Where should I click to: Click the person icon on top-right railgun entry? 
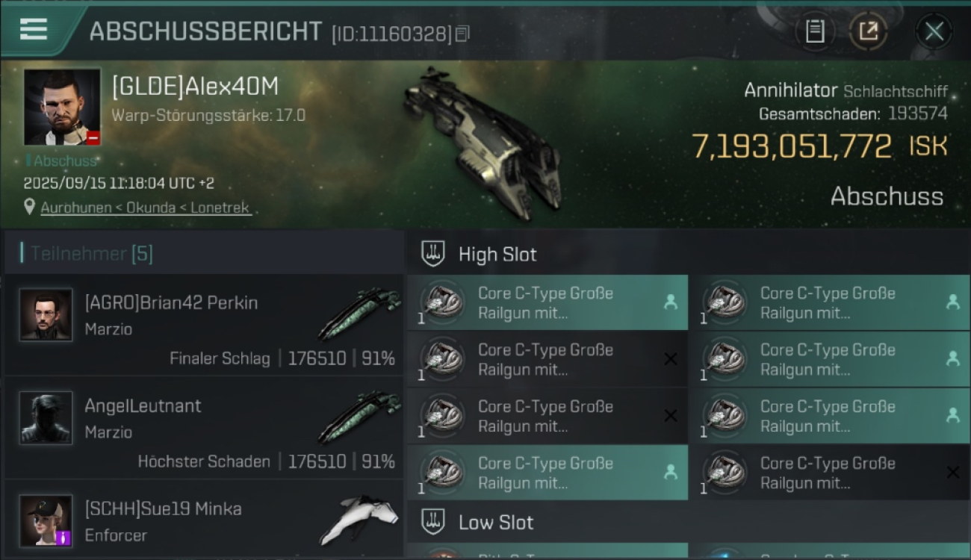(952, 302)
